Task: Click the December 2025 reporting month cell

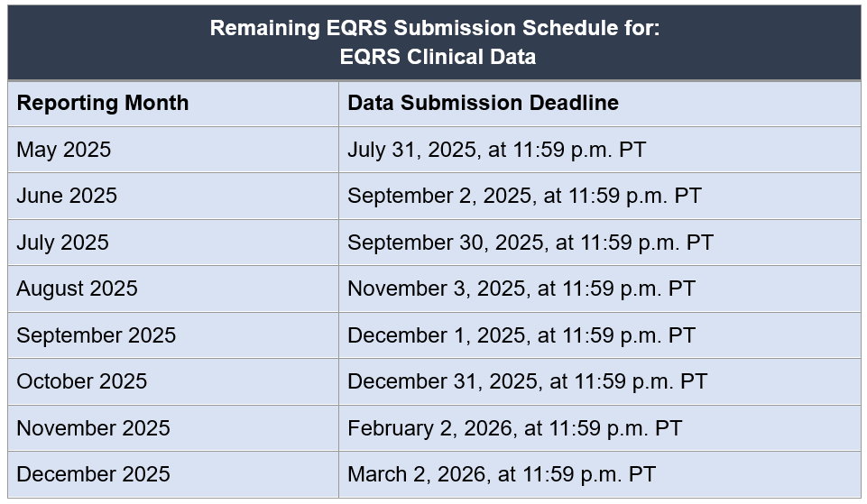Action: click(x=173, y=474)
